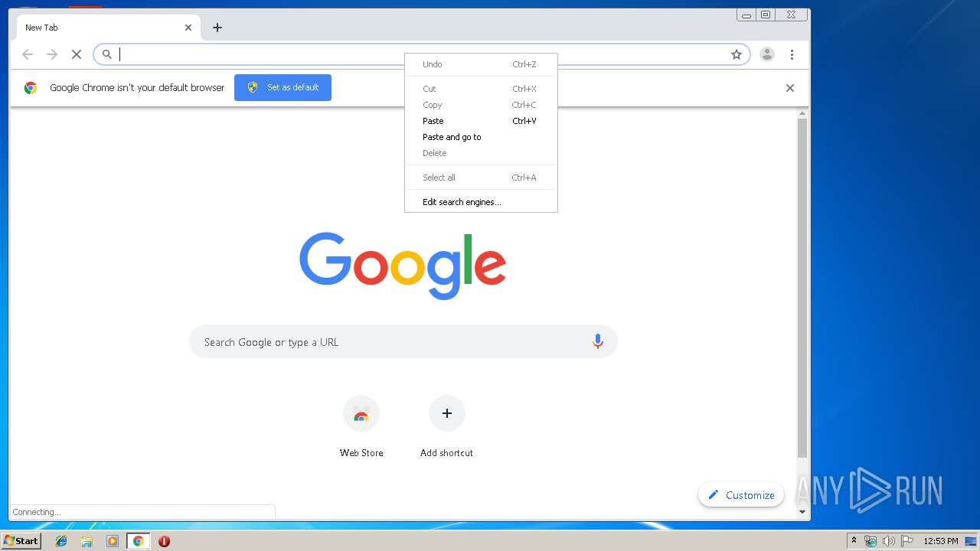980x551 pixels.
Task: Launch Windows Media Player from taskbar
Action: (113, 541)
